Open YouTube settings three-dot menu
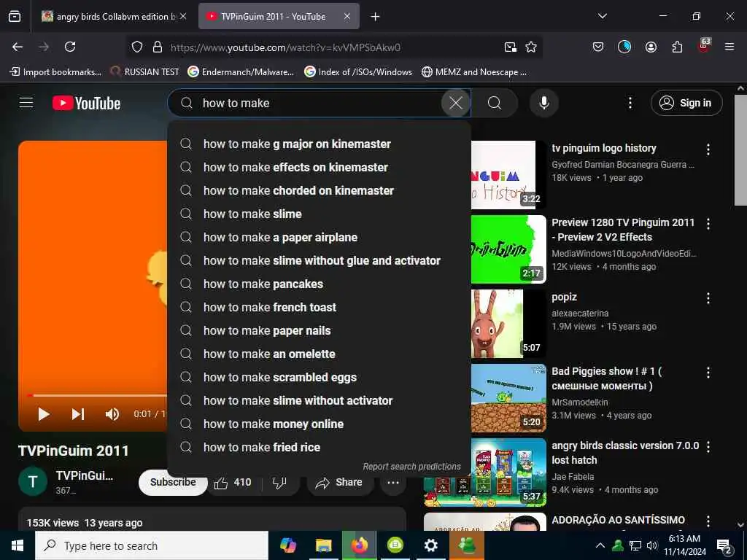This screenshot has height=560, width=747. tap(630, 103)
